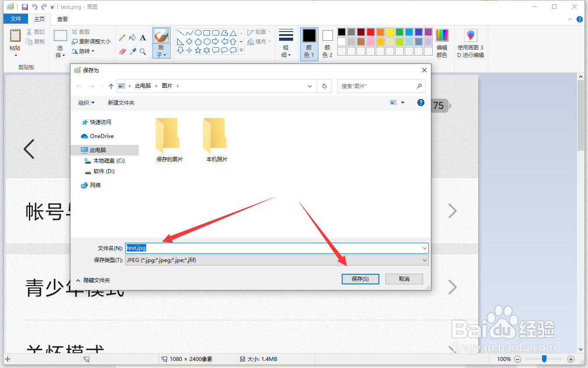
Task: Click the Help question mark icon
Action: [421, 103]
